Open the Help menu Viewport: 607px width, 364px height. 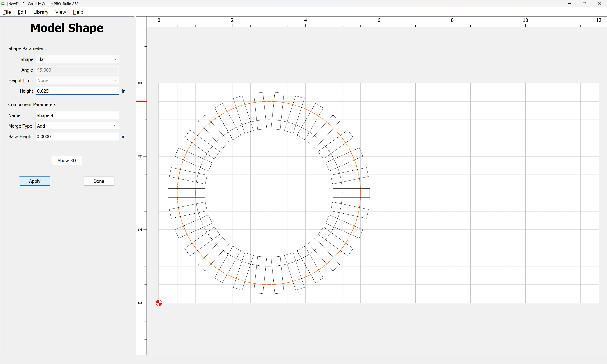pyautogui.click(x=78, y=12)
